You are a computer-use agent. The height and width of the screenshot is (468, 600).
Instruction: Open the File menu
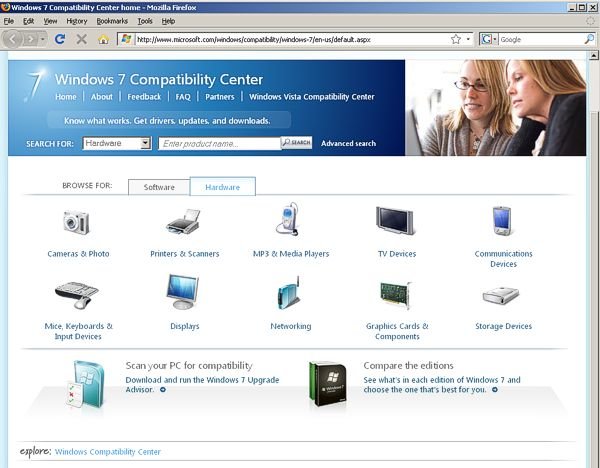point(8,21)
